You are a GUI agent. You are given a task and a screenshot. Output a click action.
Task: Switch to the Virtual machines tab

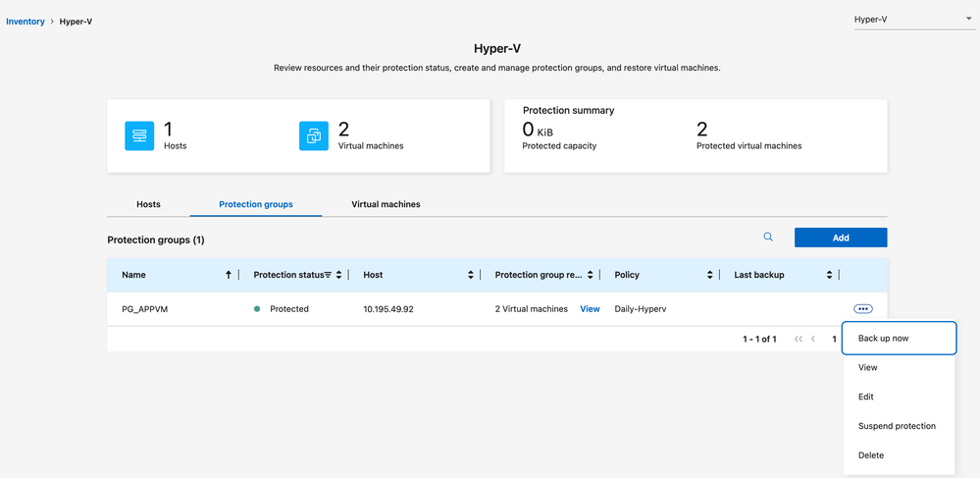(386, 204)
